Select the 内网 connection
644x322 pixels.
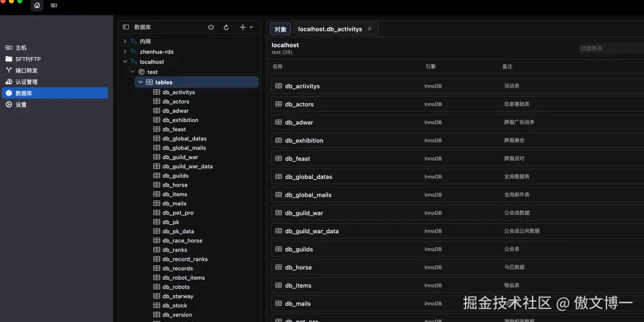pos(145,42)
